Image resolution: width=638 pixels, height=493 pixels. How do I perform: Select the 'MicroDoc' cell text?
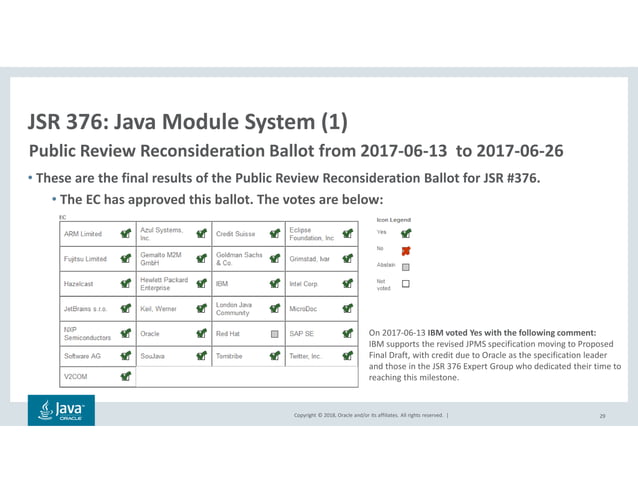coord(303,309)
